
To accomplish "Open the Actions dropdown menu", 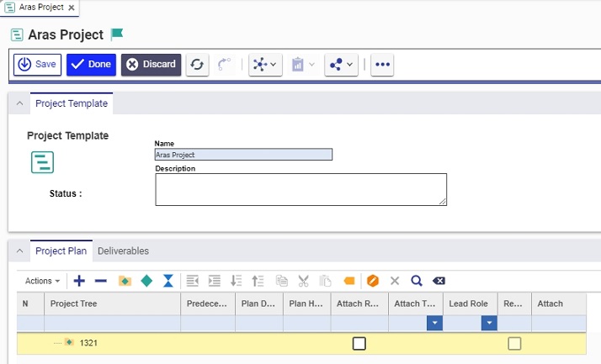I will point(43,281).
